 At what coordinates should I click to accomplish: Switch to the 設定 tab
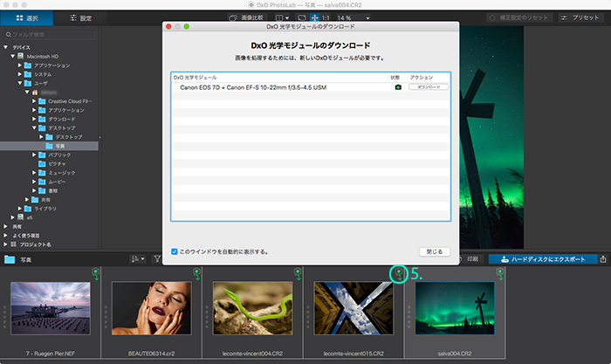pos(79,17)
